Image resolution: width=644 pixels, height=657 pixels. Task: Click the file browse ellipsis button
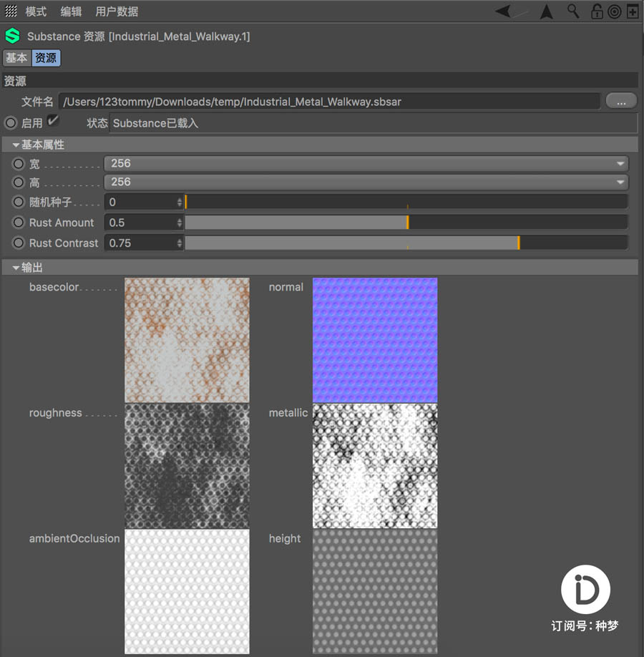point(620,101)
